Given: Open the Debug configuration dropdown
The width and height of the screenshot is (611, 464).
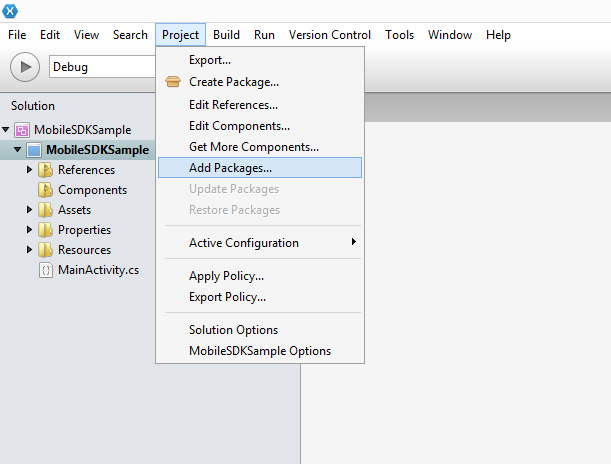Looking at the screenshot, I should (100, 67).
